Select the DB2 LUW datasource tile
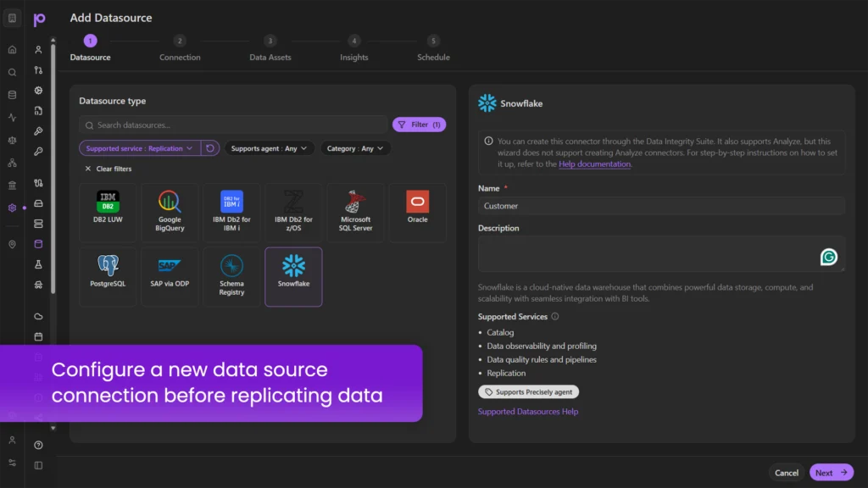 pyautogui.click(x=108, y=213)
